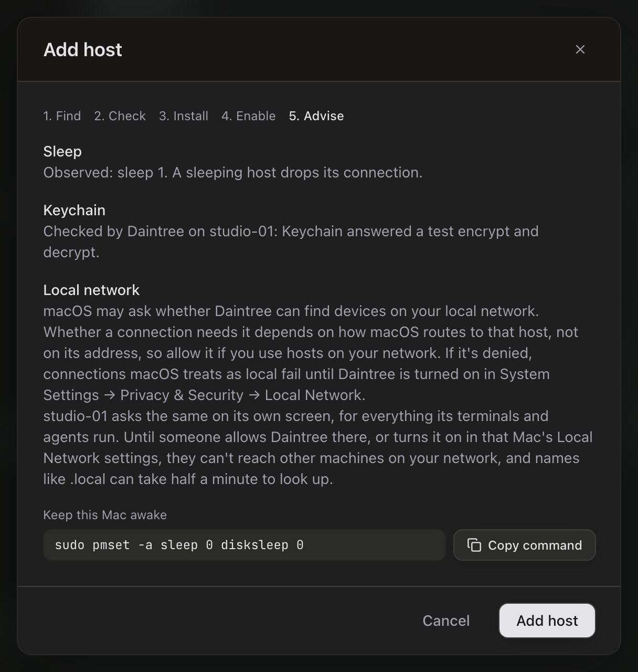Click the copy icon beside Copy command
Image resolution: width=638 pixels, height=672 pixels.
click(474, 545)
